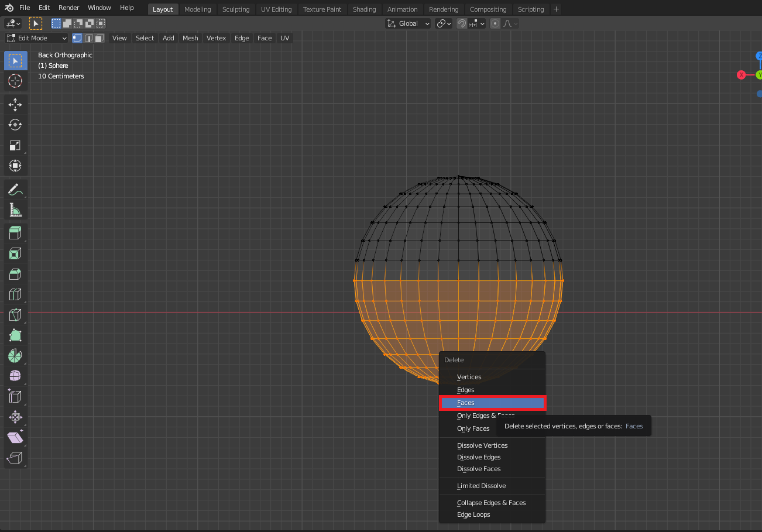The height and width of the screenshot is (532, 762).
Task: Toggle the snapping magnet on
Action: tap(462, 23)
